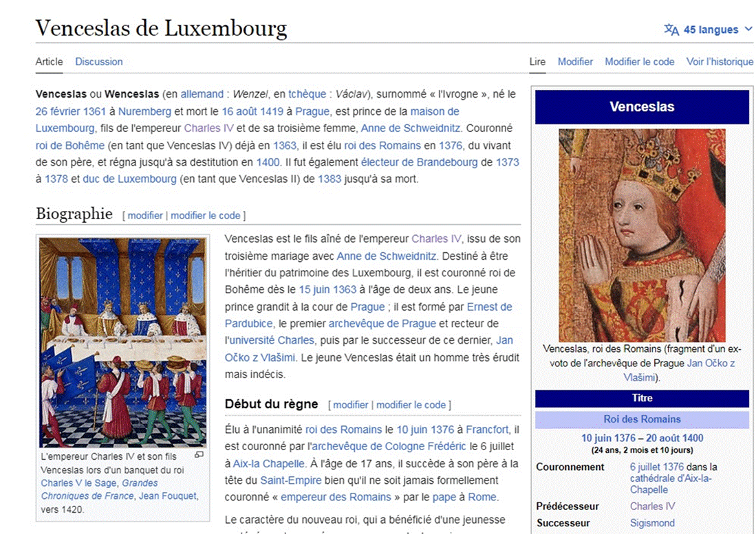View the Voir l'historique tab
The image size is (756, 534).
pos(720,62)
